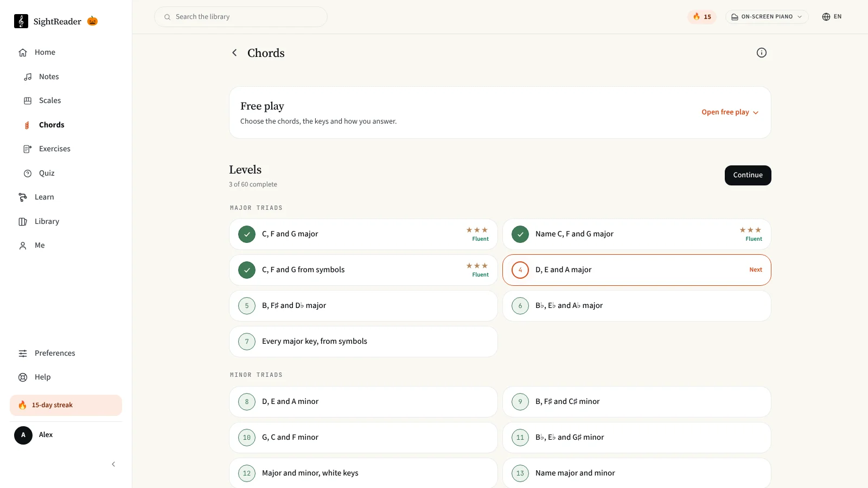Click the Preferences label
This screenshot has width=868, height=488.
[x=55, y=354]
